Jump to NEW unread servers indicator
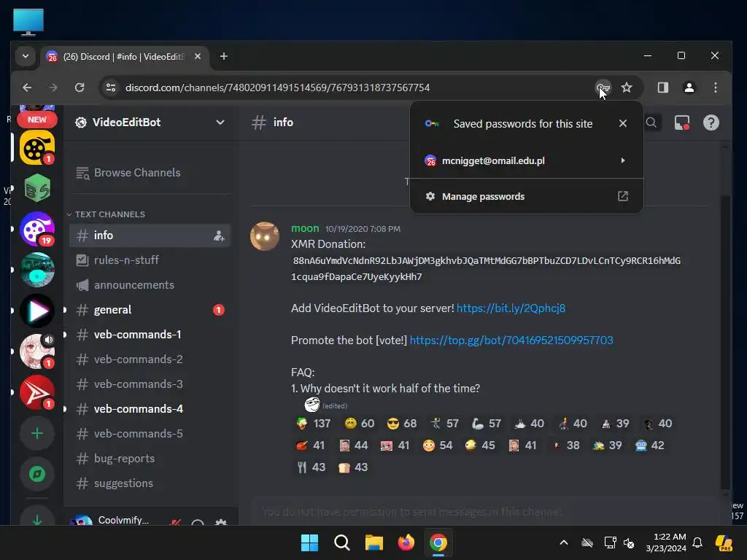 point(37,120)
